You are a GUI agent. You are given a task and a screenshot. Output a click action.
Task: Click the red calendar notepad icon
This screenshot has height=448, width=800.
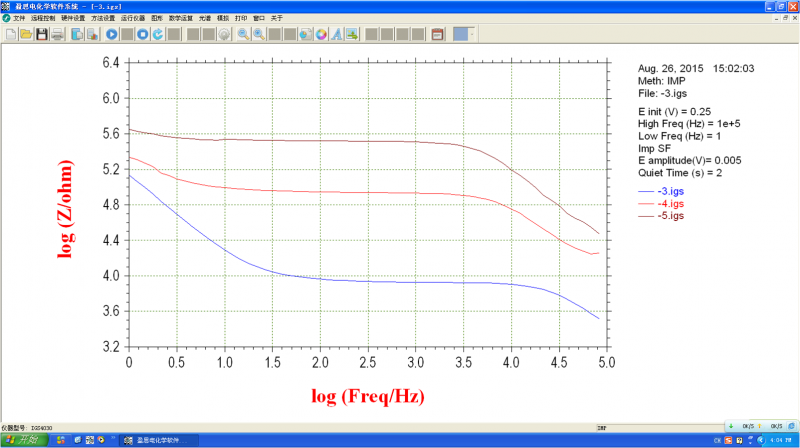[437, 34]
